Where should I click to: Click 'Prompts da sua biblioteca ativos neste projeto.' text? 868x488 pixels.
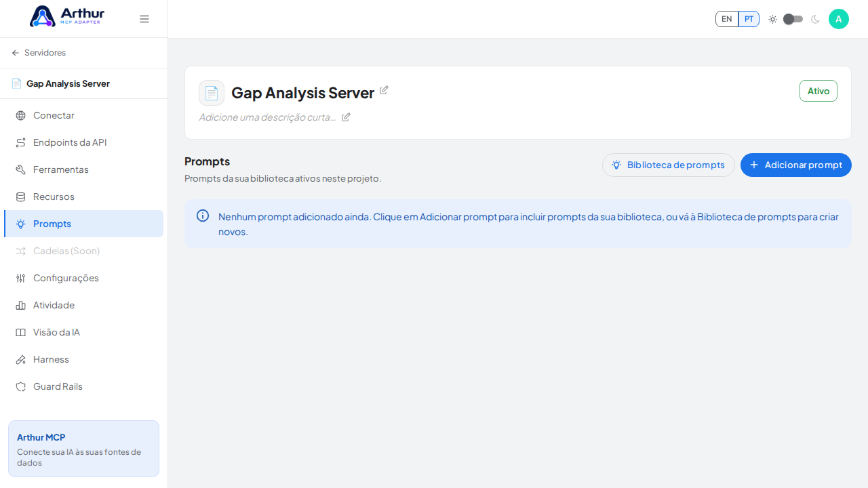point(283,178)
